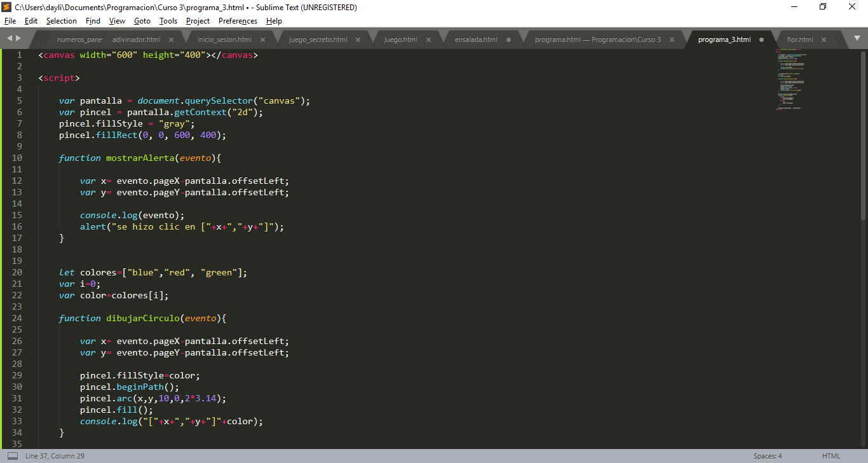Toggle the side bar from status bar icon
868x463 pixels.
point(12,456)
